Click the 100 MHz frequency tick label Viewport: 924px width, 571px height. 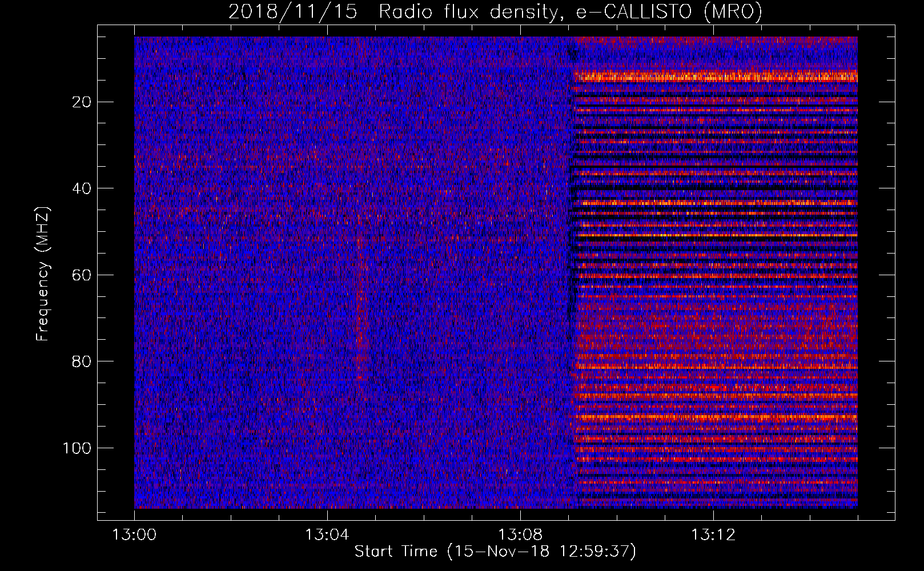(x=77, y=448)
